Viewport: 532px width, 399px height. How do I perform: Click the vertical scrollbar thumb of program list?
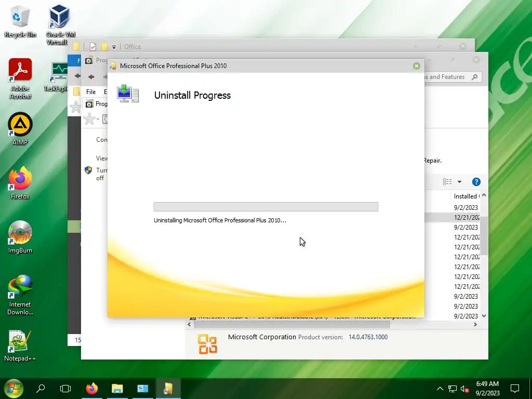[x=484, y=235]
